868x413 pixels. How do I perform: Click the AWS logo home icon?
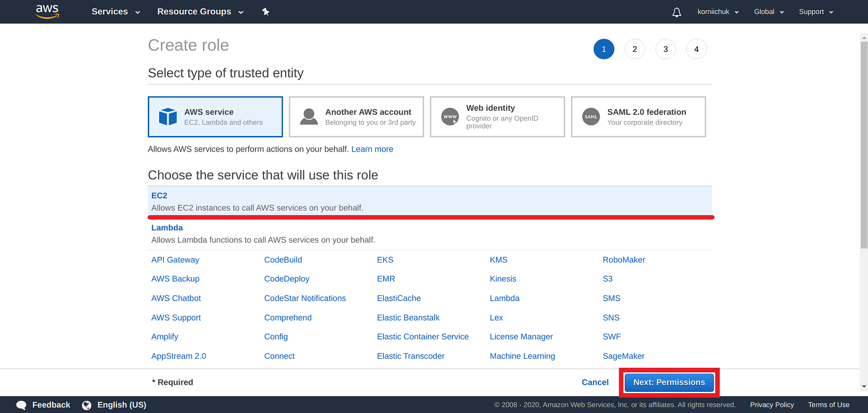tap(47, 11)
